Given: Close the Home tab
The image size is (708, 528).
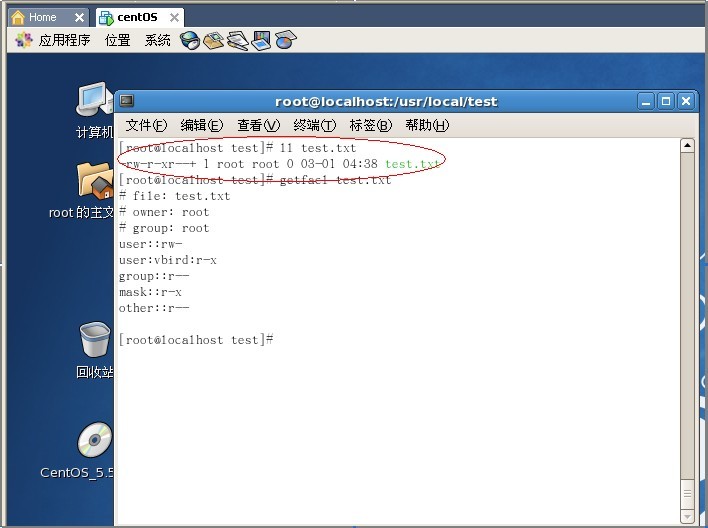Looking at the screenshot, I should (79, 18).
